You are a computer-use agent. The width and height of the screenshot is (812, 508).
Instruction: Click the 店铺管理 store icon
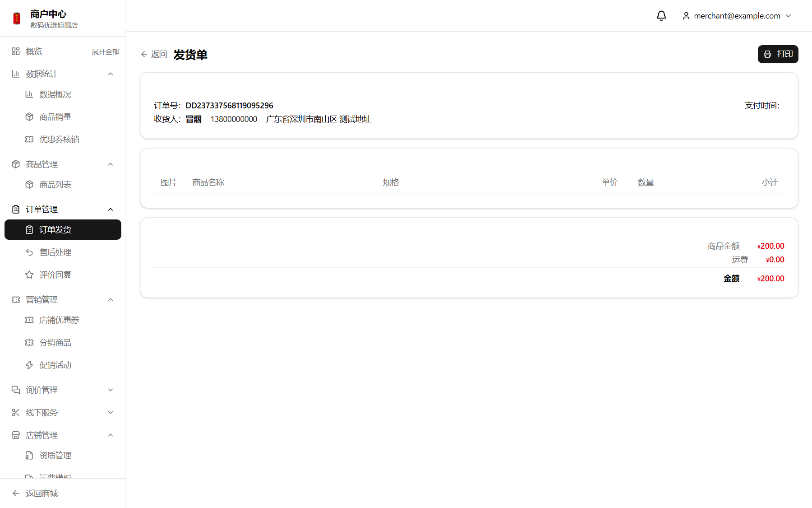(16, 435)
